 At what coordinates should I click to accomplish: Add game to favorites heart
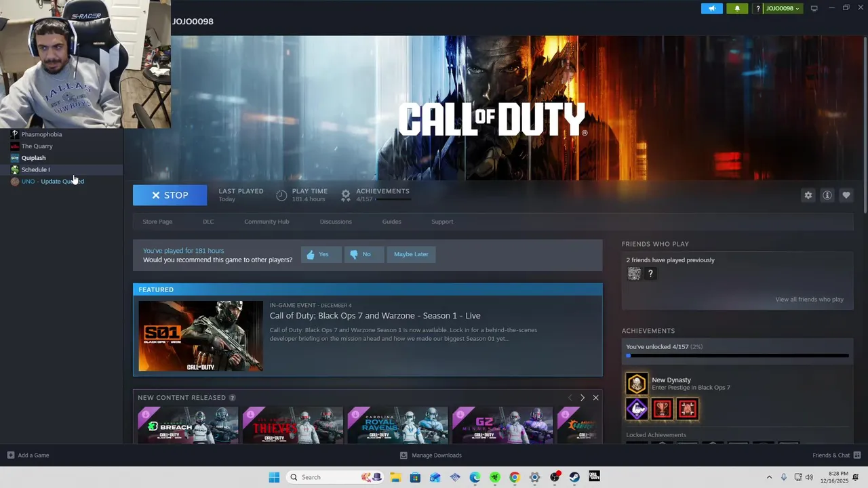[846, 195]
